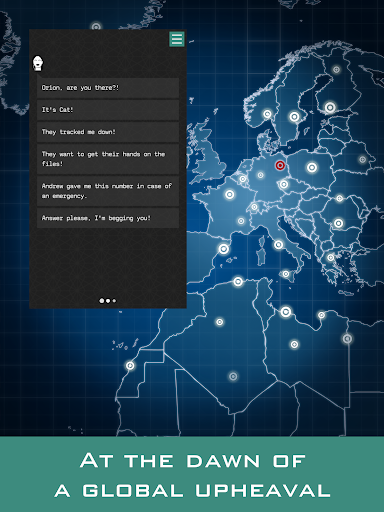Screen dimensions: 384x512
Task: Select the marker on Morocco's Atlantic coast
Action: pos(130,366)
